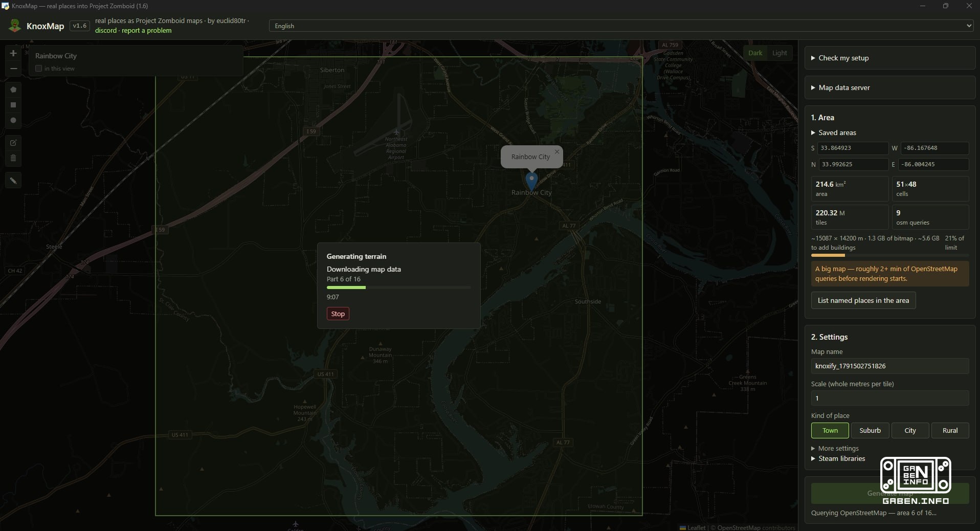Click the North latitude field

click(853, 164)
